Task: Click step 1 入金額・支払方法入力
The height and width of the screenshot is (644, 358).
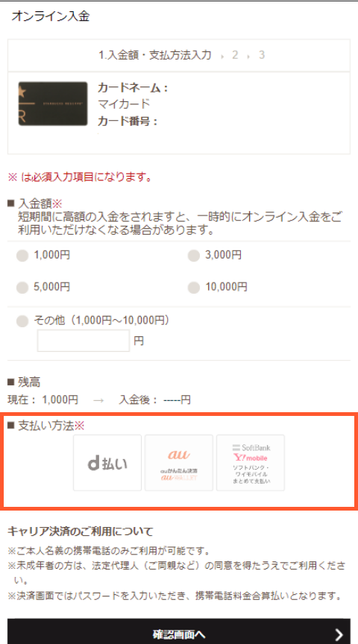Action: (155, 55)
